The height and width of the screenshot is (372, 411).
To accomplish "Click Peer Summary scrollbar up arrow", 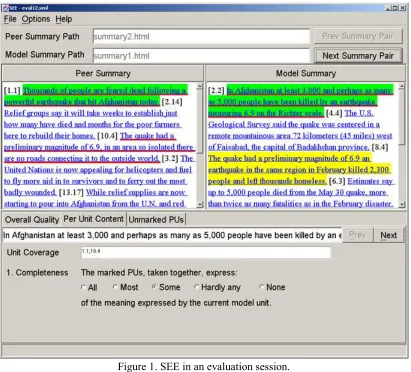I will point(200,87).
